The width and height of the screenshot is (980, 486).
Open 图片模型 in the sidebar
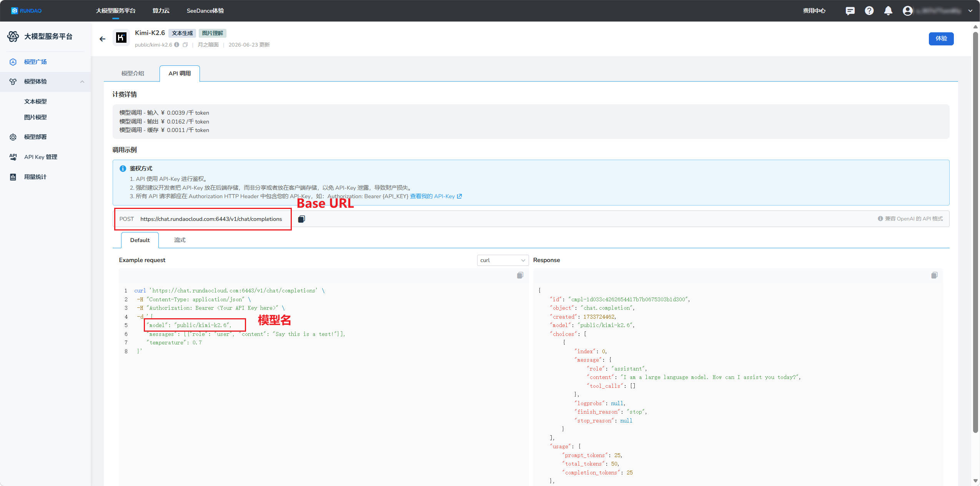click(35, 117)
